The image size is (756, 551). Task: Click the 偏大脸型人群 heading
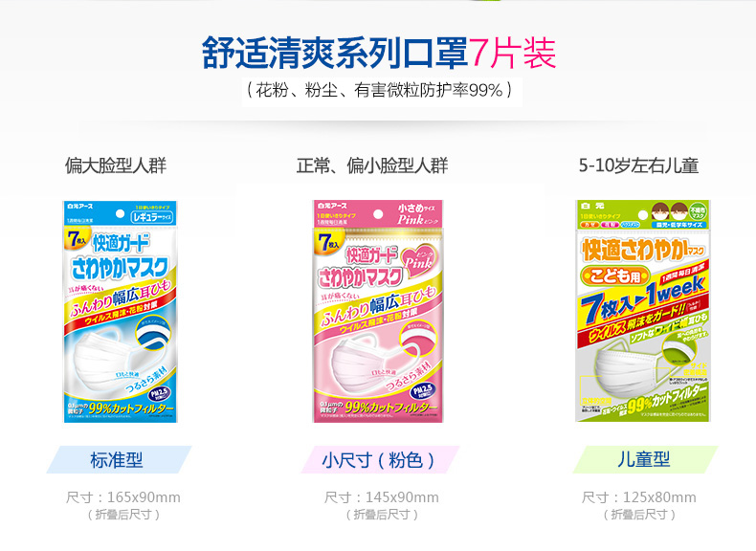click(116, 165)
